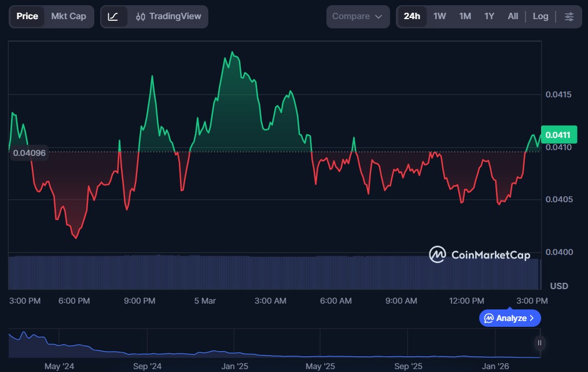Select the Price tab
Image resolution: width=588 pixels, height=372 pixels.
click(27, 16)
